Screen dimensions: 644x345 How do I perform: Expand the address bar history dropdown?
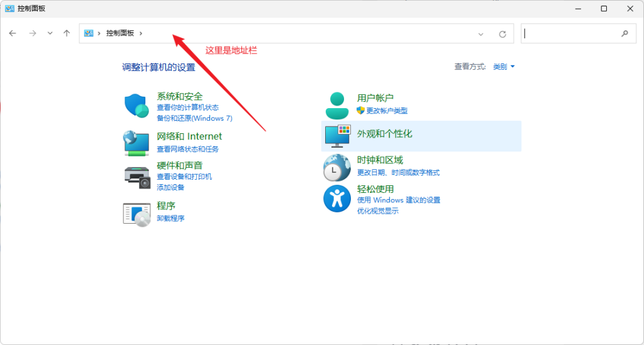click(x=480, y=34)
